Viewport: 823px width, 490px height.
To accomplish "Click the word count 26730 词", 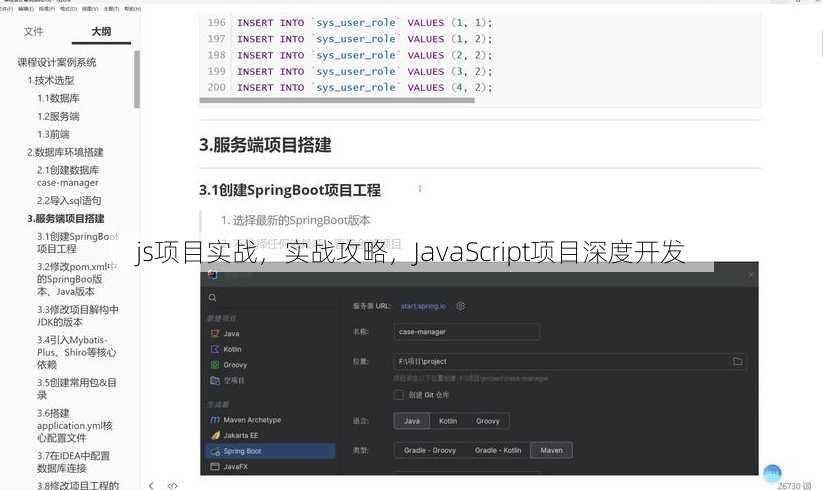I will click(794, 486).
